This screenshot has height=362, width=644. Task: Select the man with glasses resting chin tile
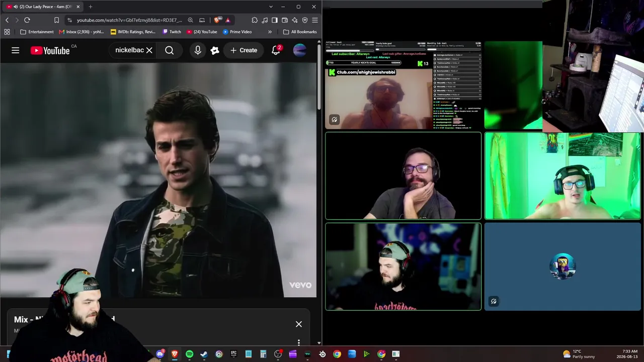point(403,176)
